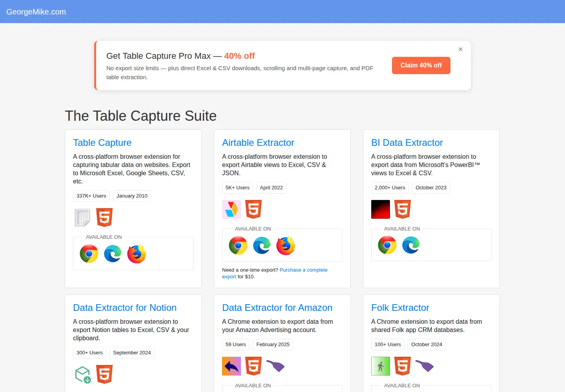
Task: Click the September 2024 date badge
Action: coord(132,353)
